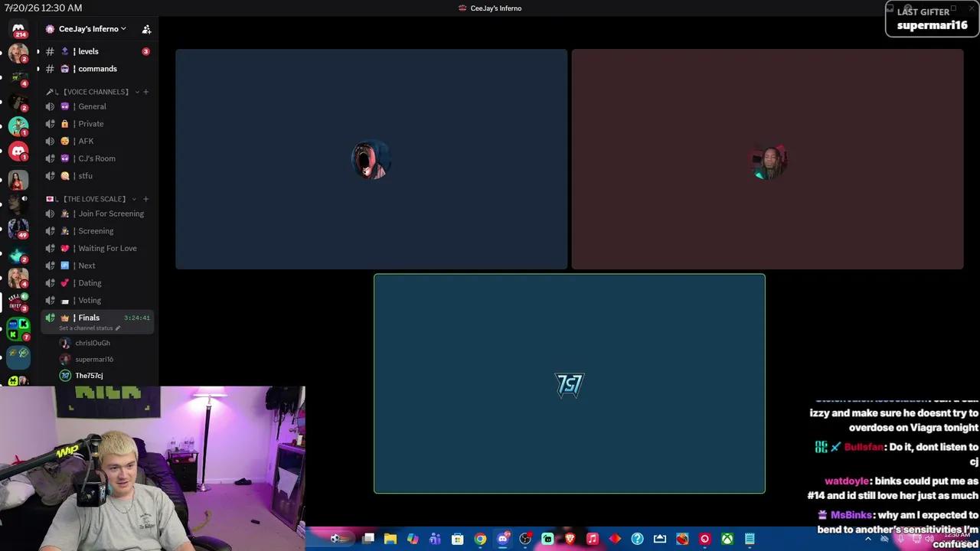The width and height of the screenshot is (980, 551).
Task: Open the levels text channel
Action: coord(96,51)
